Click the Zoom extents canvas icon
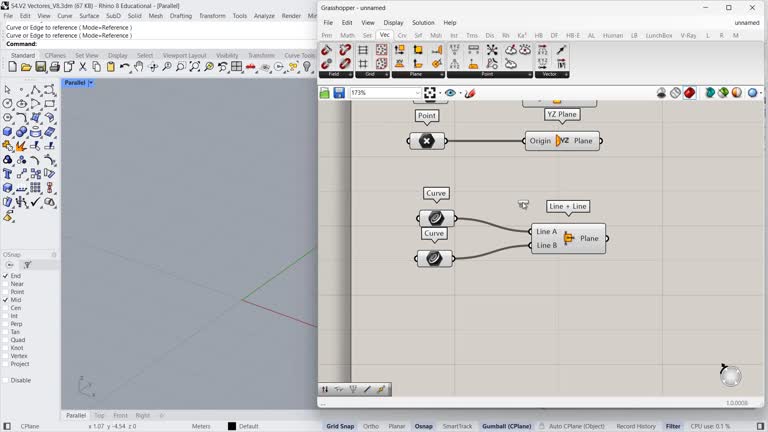Viewport: 768px width, 432px height. point(430,93)
